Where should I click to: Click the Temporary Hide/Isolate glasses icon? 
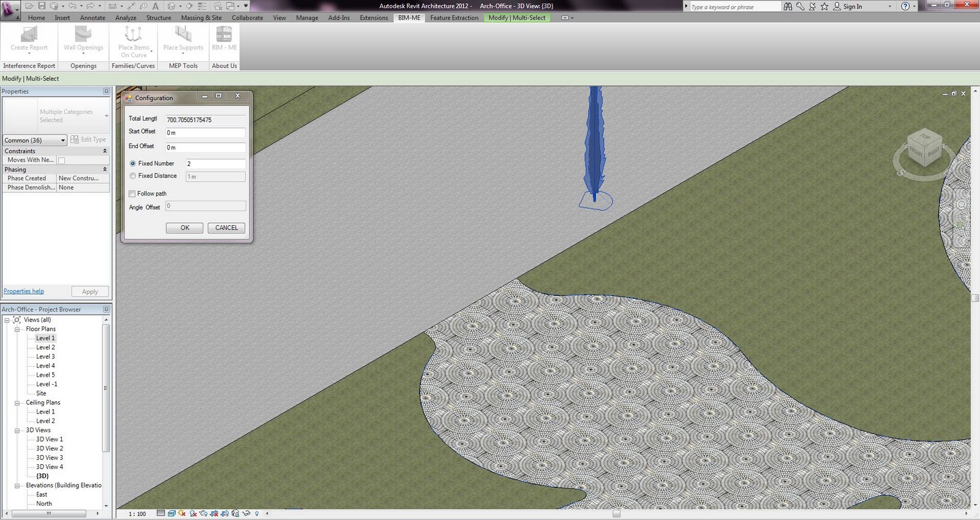246,513
